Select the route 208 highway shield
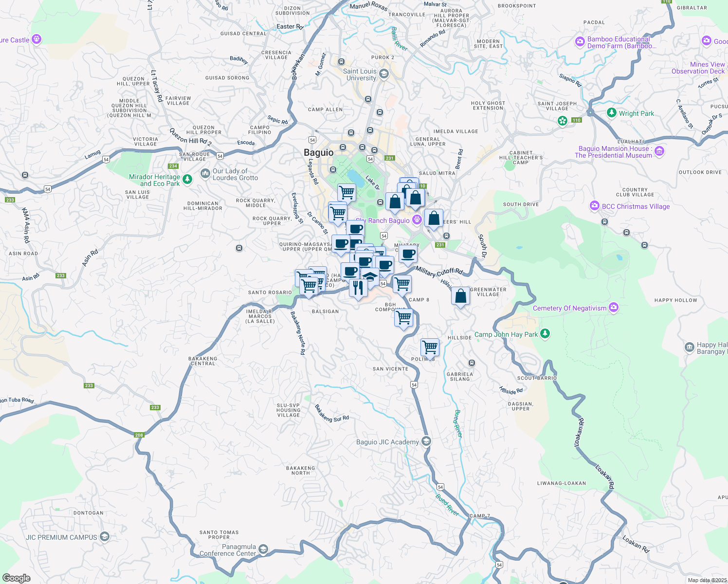 (x=139, y=435)
